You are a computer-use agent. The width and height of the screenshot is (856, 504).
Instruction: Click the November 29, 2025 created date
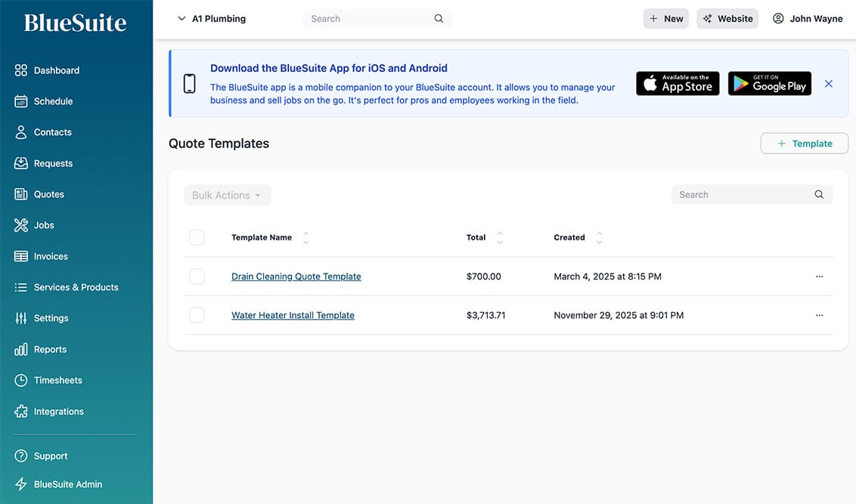click(619, 315)
